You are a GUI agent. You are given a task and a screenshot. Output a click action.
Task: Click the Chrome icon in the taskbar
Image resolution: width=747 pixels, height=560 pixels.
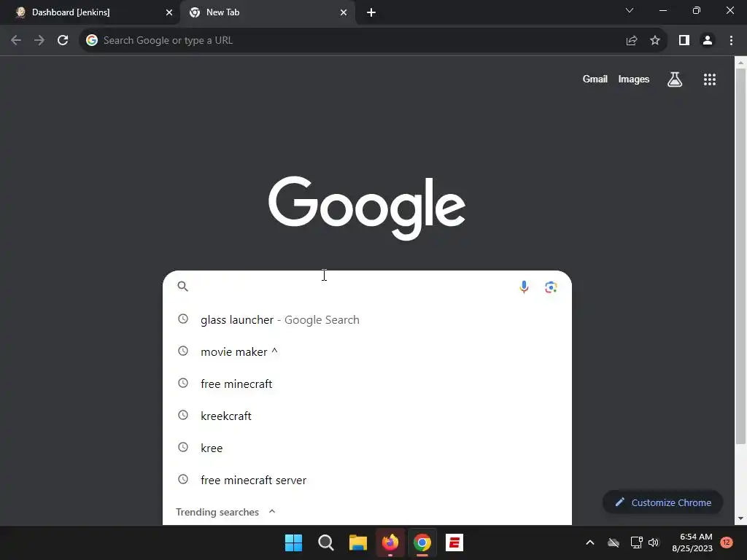422,542
